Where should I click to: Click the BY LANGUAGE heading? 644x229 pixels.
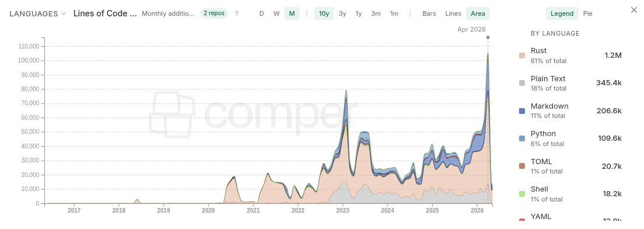coord(555,34)
